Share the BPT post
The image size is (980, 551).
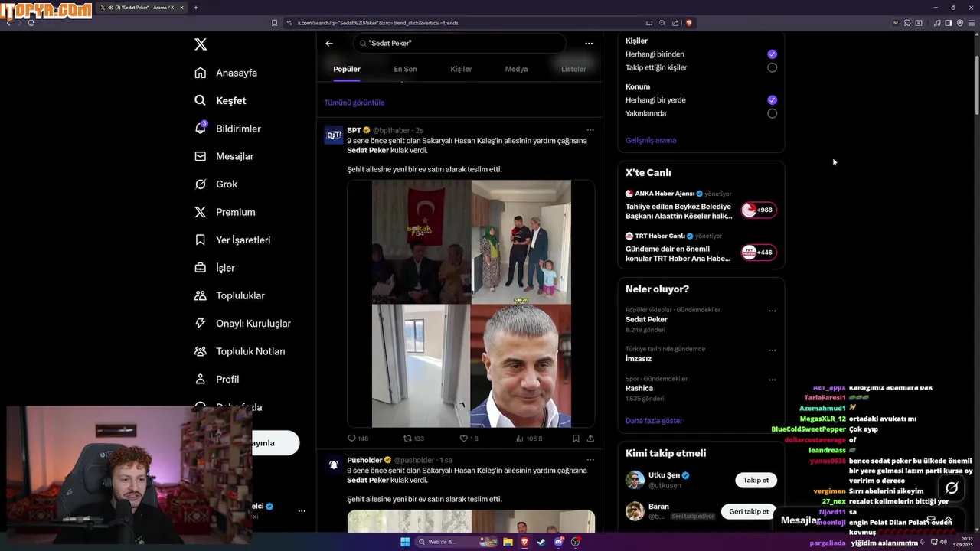tap(590, 439)
